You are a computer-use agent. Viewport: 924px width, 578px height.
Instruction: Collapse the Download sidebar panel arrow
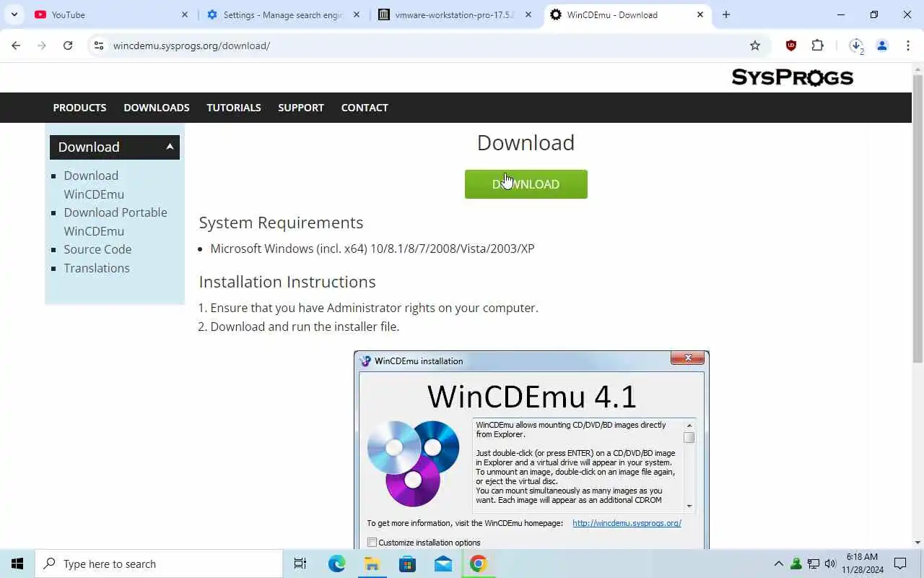coord(170,147)
